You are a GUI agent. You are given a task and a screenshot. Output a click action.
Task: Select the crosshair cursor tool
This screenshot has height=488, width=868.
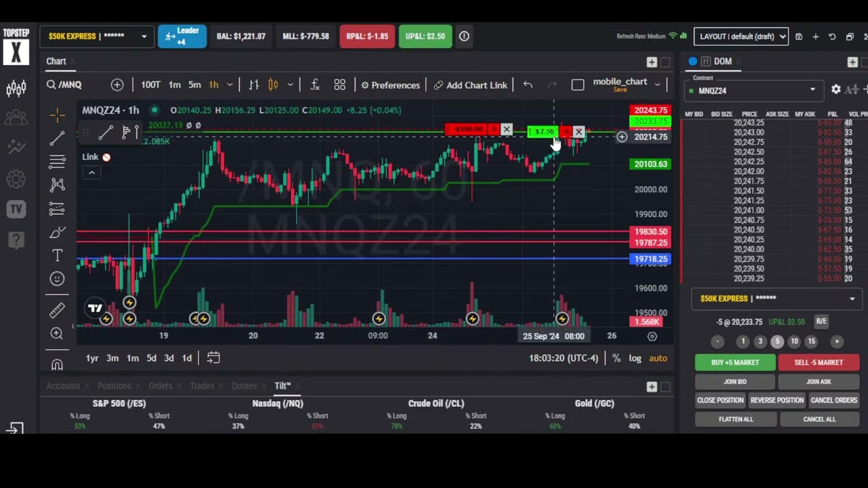coord(57,115)
